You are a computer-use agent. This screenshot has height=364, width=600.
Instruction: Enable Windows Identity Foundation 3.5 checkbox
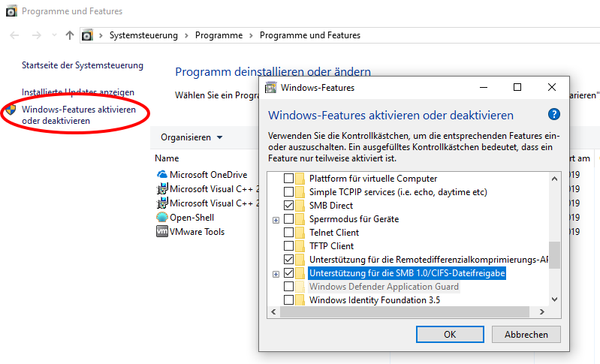coord(289,299)
